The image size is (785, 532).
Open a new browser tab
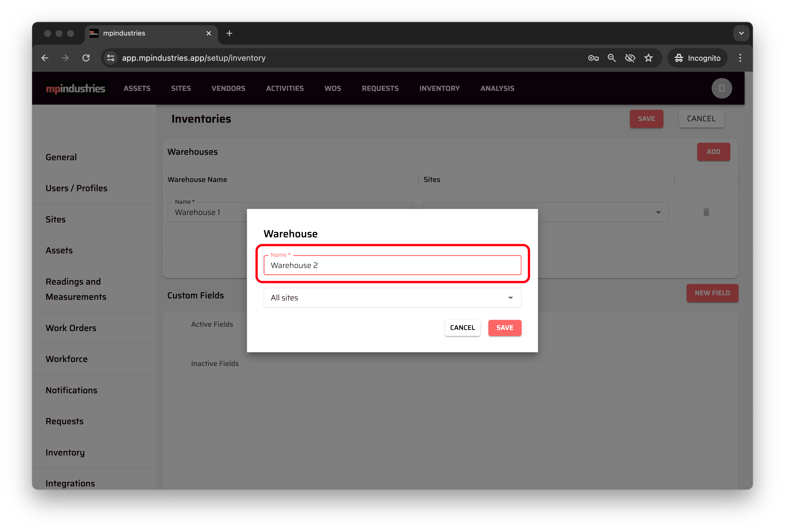tap(229, 33)
